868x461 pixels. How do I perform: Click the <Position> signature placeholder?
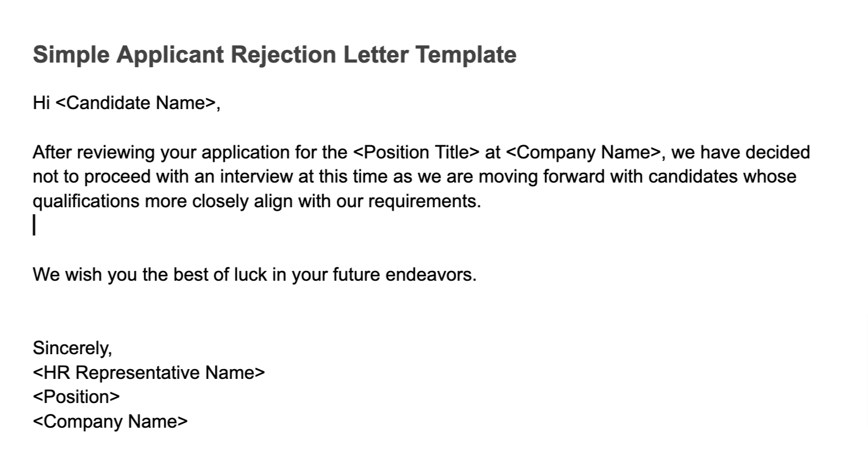tap(76, 397)
